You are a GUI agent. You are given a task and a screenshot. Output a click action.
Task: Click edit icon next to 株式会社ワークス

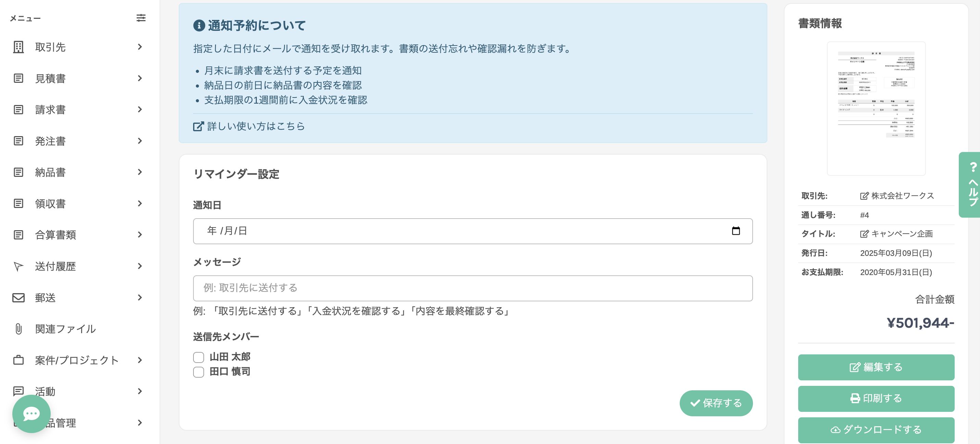point(864,196)
